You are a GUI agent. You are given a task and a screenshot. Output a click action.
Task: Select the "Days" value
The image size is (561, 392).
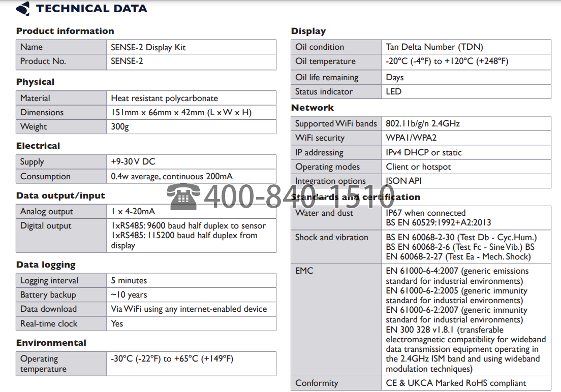tap(395, 78)
